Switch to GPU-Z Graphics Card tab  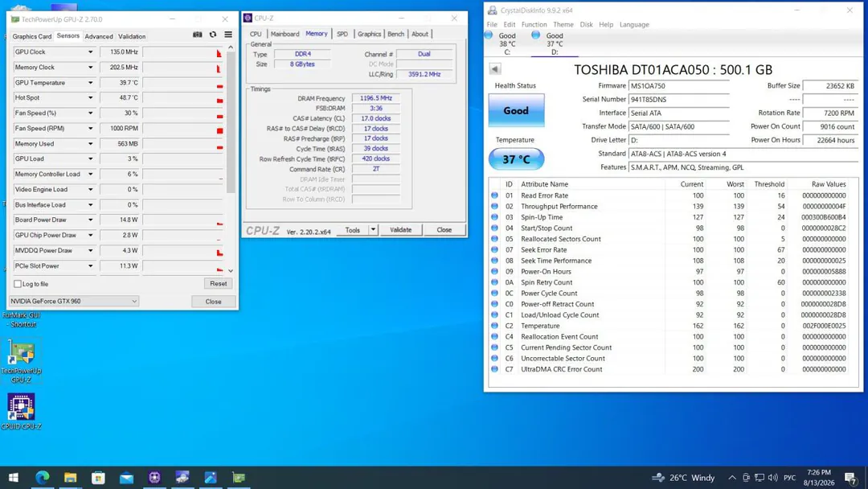click(x=32, y=36)
